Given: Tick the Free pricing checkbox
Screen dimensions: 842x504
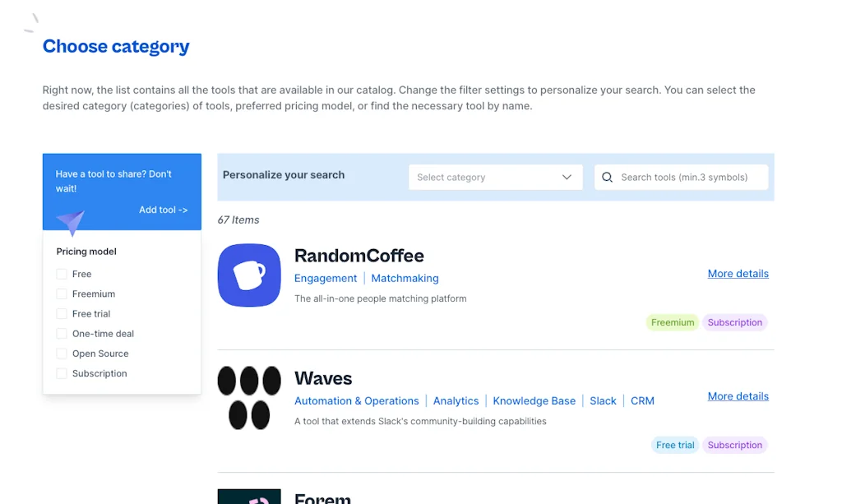Looking at the screenshot, I should pos(62,275).
